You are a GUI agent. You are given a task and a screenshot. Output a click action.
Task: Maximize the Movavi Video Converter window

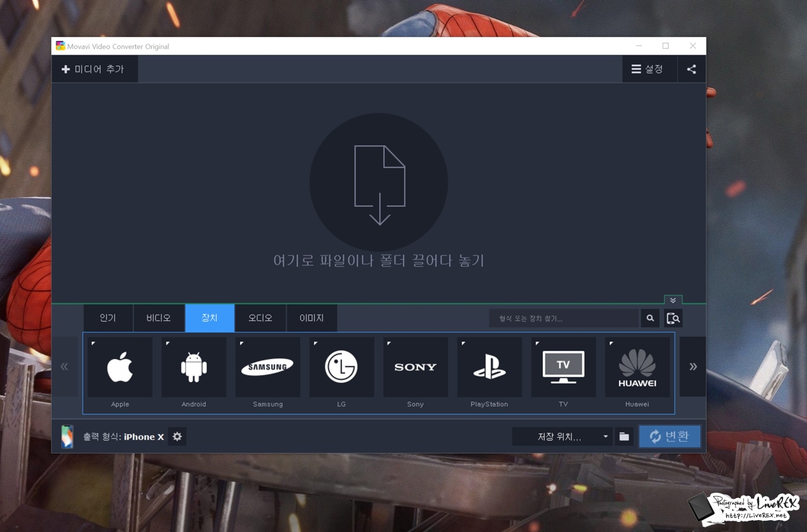tap(666, 46)
